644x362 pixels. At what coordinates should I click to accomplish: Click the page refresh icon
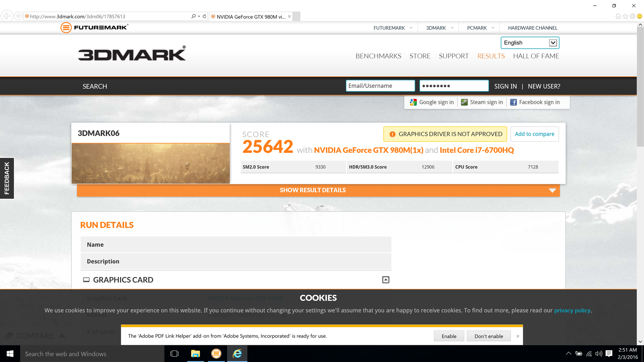click(x=204, y=16)
